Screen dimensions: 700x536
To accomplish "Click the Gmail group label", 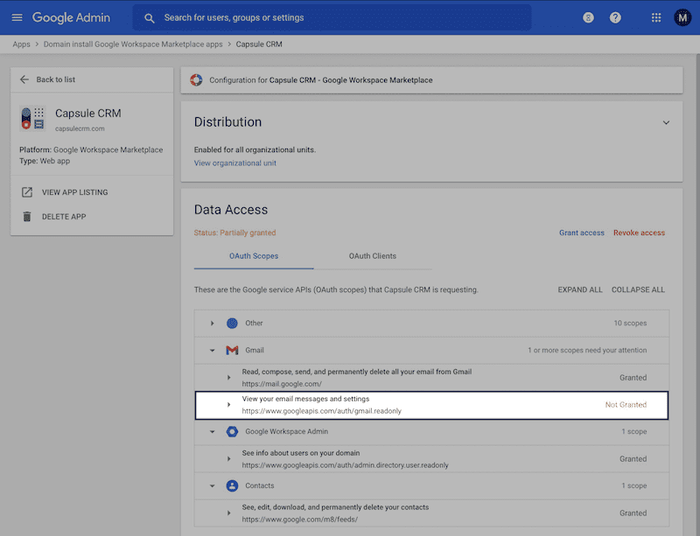I will tap(254, 350).
